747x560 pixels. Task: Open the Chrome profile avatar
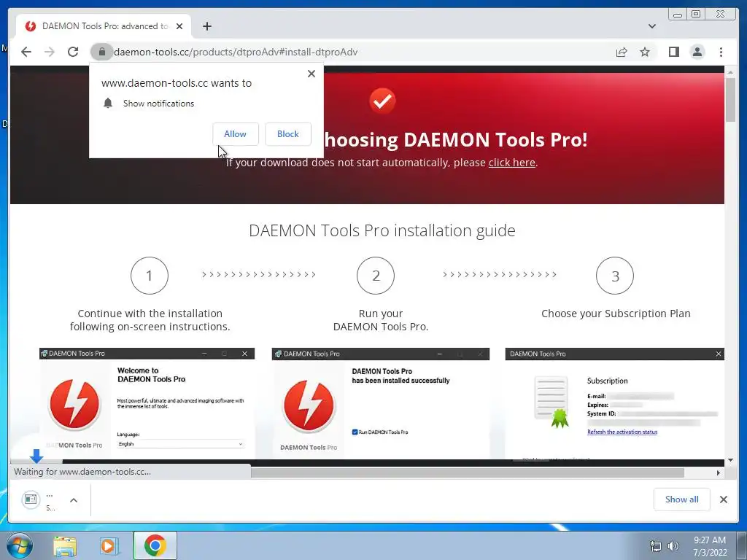point(697,52)
